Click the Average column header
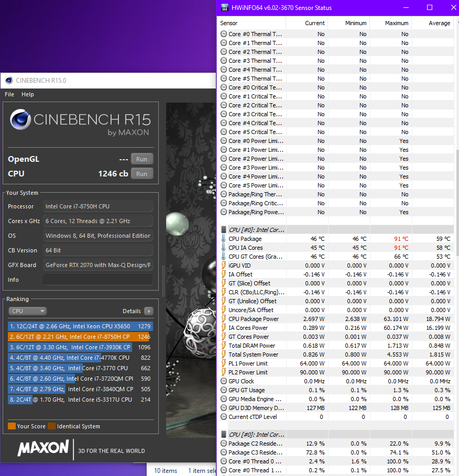The width and height of the screenshot is (459, 476). pyautogui.click(x=433, y=23)
